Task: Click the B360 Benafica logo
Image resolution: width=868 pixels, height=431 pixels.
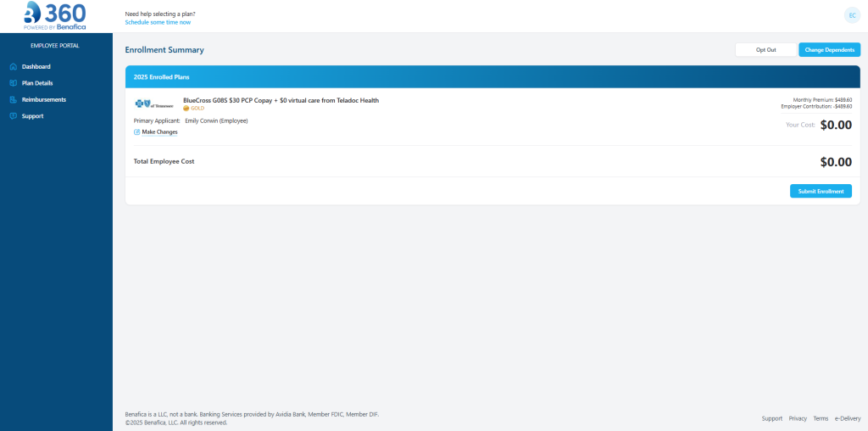Action: click(x=55, y=16)
